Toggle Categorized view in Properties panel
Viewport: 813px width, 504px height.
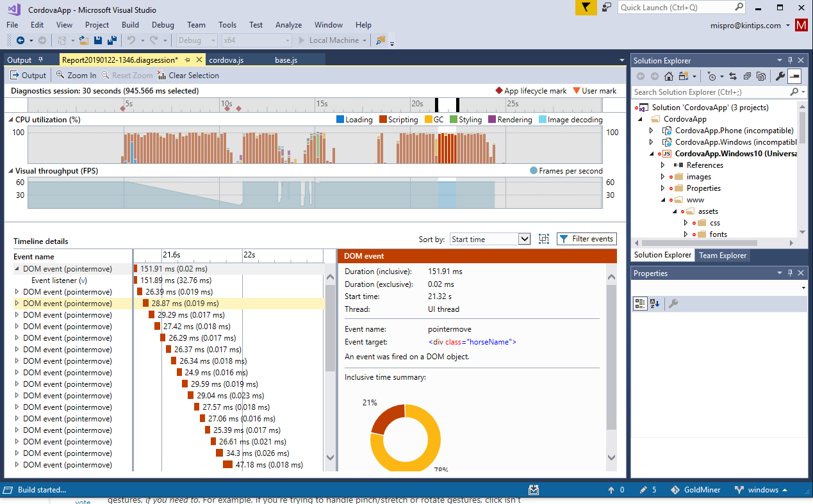(640, 304)
